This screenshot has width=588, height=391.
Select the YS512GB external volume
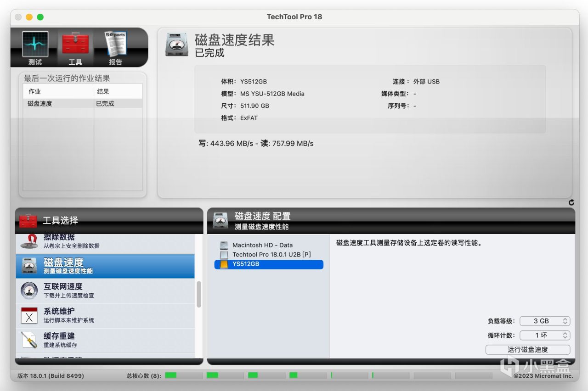(269, 264)
